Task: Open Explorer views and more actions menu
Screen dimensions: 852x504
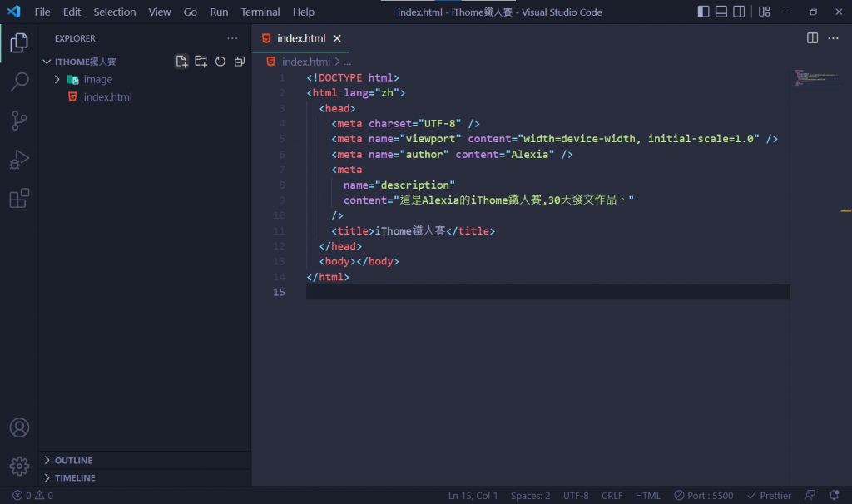Action: [233, 38]
